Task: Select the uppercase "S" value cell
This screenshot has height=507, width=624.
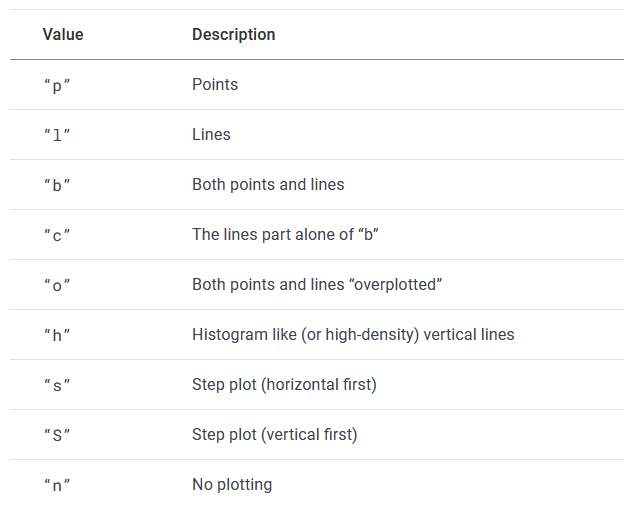Action: (x=58, y=435)
